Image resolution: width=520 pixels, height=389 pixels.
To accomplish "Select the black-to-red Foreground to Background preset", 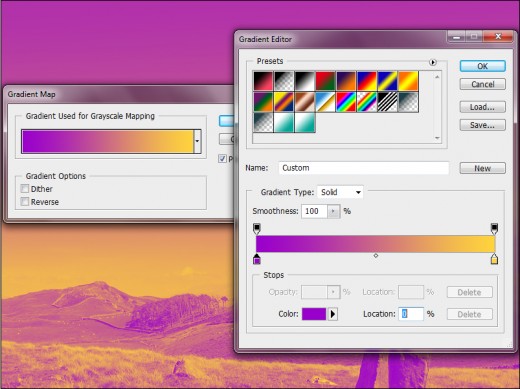I will [263, 81].
